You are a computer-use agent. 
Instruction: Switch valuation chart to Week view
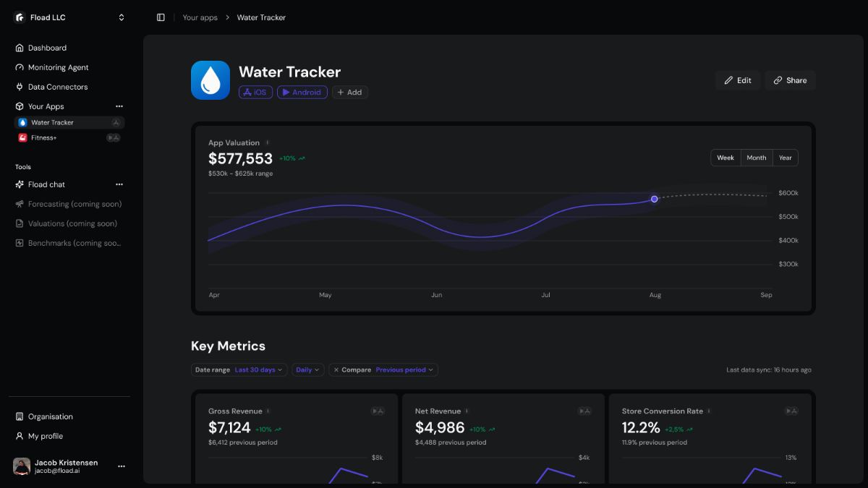[726, 158]
